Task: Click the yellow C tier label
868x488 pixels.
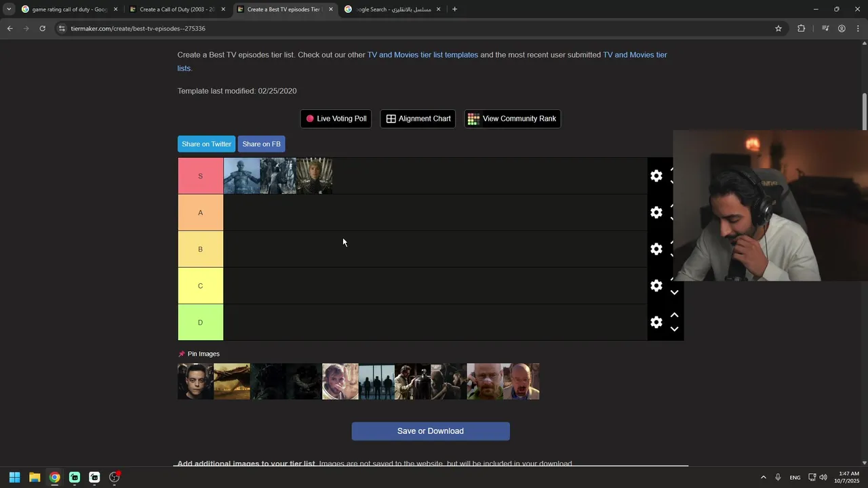Action: coord(200,286)
